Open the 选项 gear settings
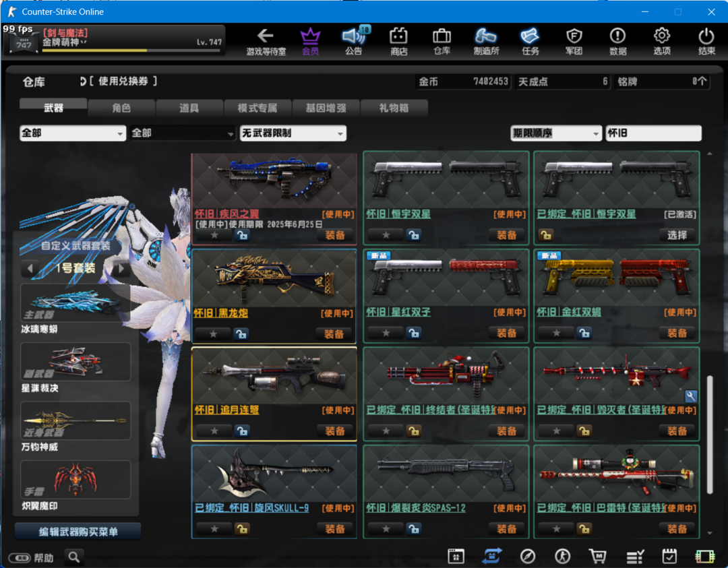 [x=662, y=41]
